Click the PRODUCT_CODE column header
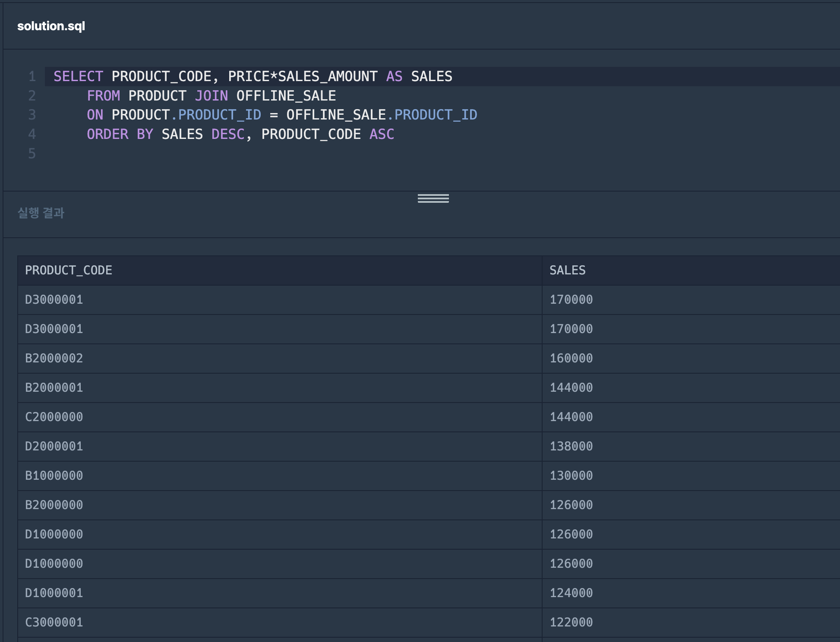840x642 pixels. 69,271
